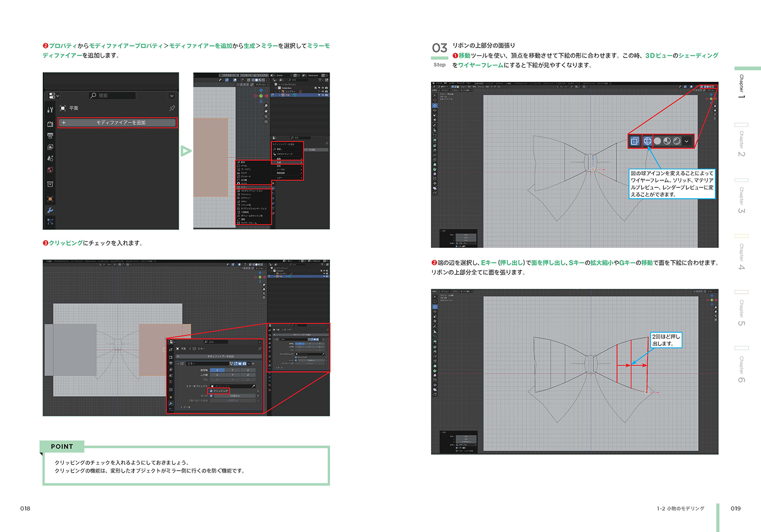The height and width of the screenshot is (532, 761).
Task: Choose ブーリアン from the generate modifier list
Action: [254, 169]
